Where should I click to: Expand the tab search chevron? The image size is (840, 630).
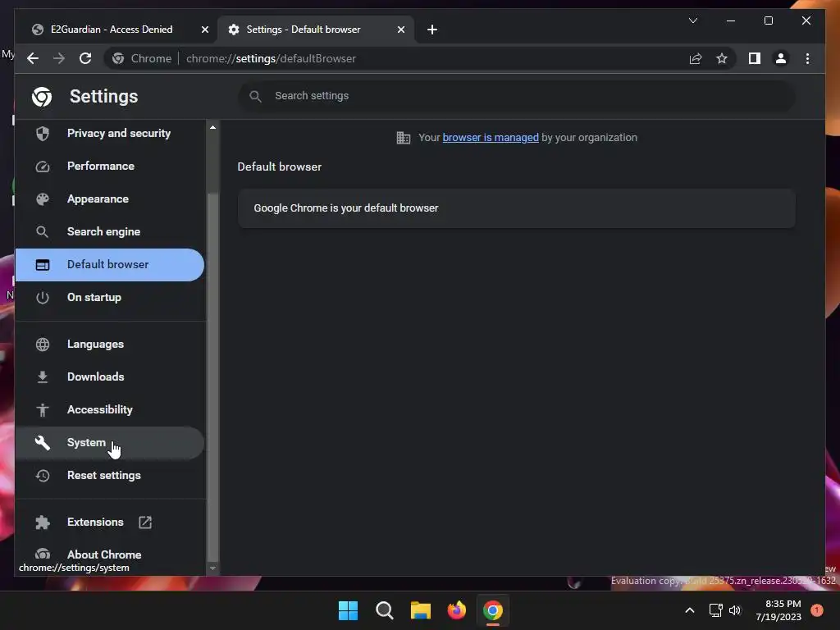tap(692, 21)
